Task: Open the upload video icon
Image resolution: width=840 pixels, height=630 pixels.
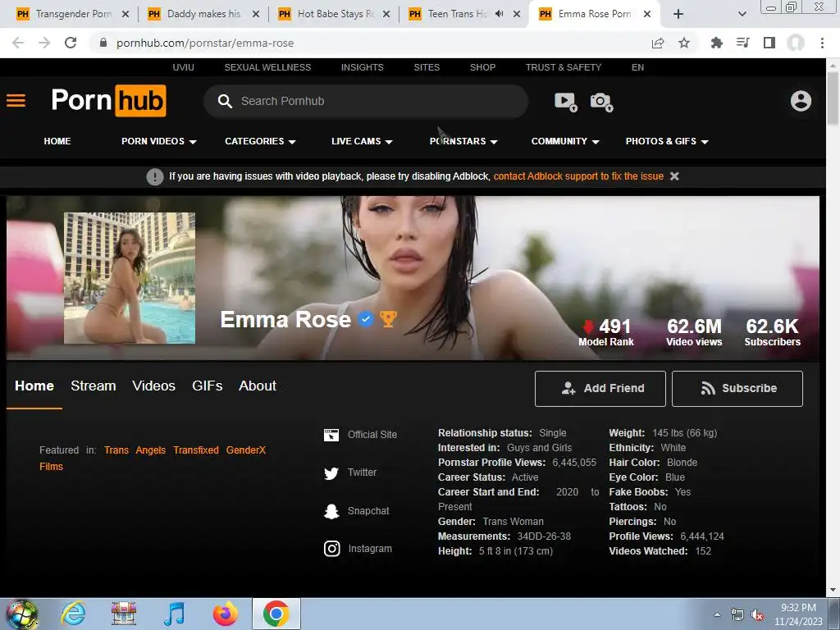Action: pyautogui.click(x=566, y=101)
